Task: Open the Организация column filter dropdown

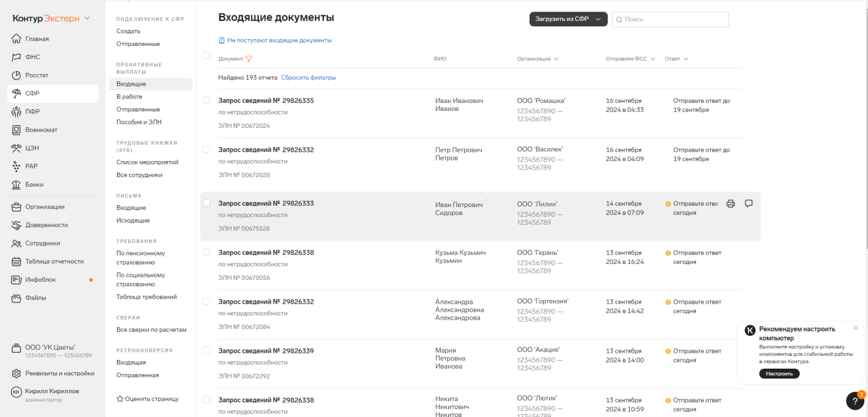Action: [537, 59]
